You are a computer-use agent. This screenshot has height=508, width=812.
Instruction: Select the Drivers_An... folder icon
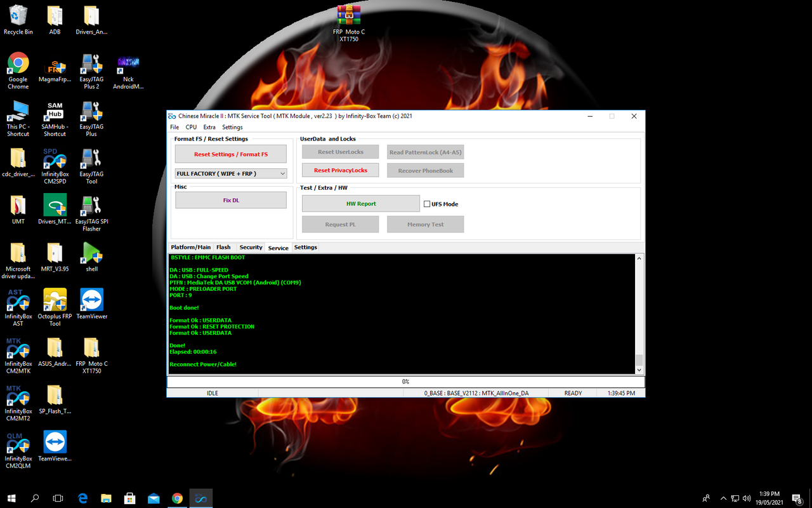[92, 20]
